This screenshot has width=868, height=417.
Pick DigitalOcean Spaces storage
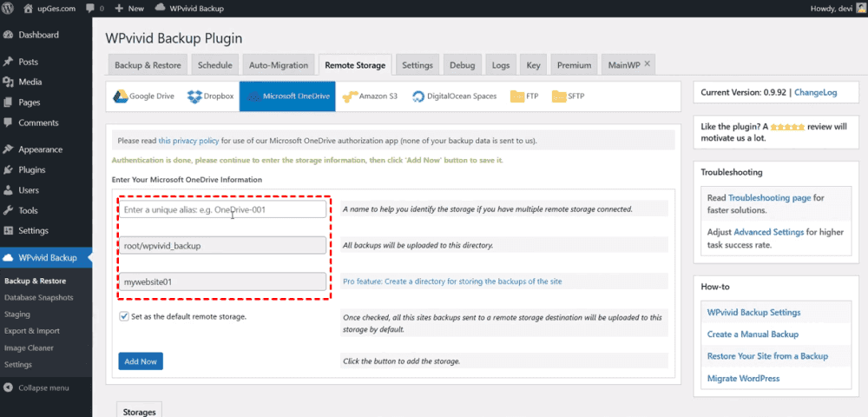pyautogui.click(x=419, y=96)
